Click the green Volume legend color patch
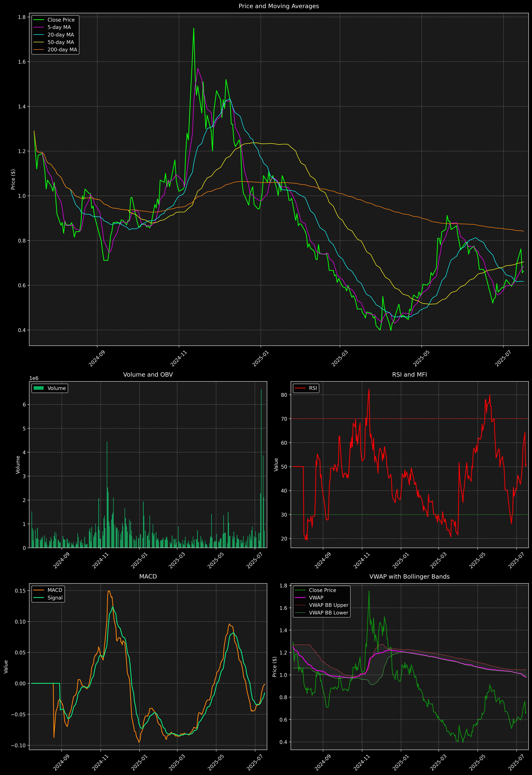This screenshot has width=532, height=775. pos(39,388)
